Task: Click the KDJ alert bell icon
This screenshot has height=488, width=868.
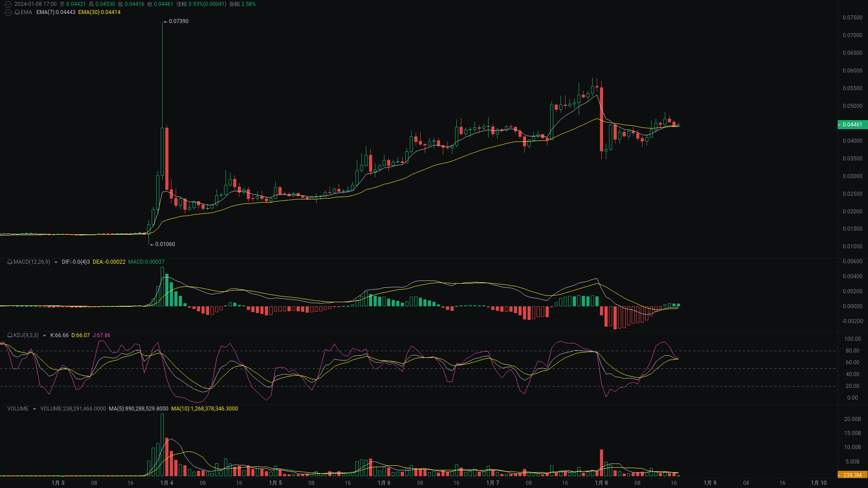Action: (9, 335)
